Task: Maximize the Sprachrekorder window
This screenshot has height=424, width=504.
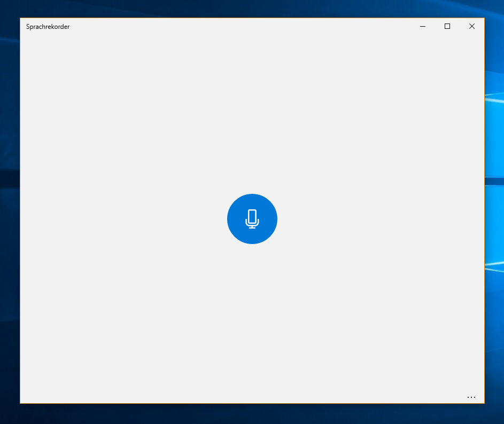Action: point(447,27)
